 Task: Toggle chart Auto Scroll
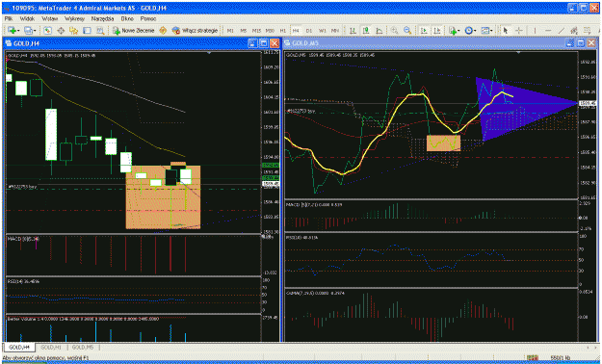(424, 31)
